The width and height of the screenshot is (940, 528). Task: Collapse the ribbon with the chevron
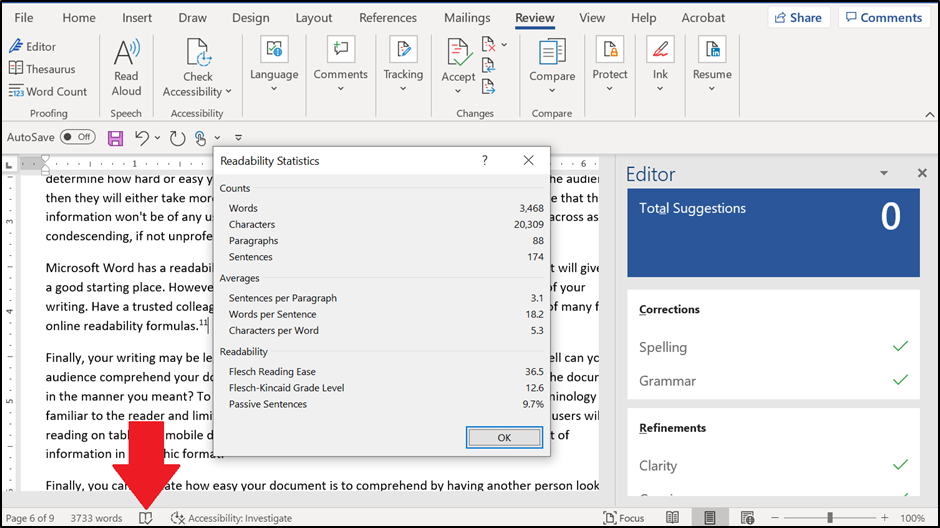point(930,114)
